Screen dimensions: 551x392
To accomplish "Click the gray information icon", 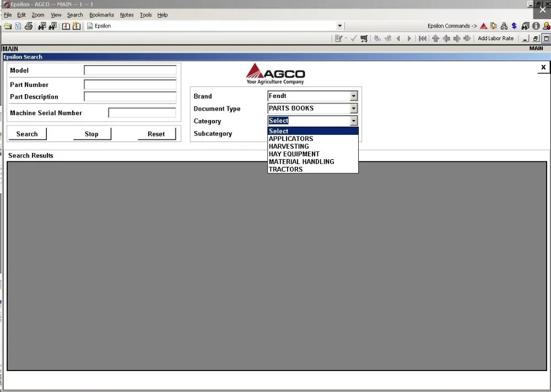I will click(536, 26).
